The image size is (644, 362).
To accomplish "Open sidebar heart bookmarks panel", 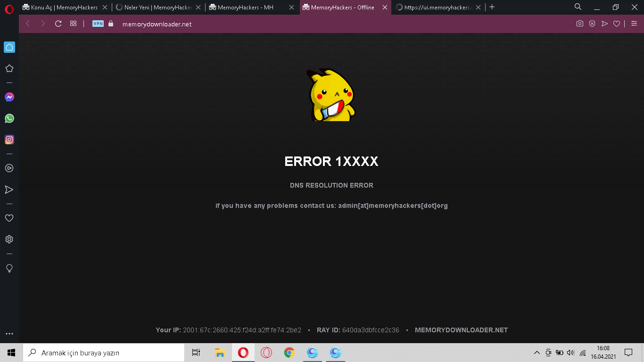I will 9,218.
